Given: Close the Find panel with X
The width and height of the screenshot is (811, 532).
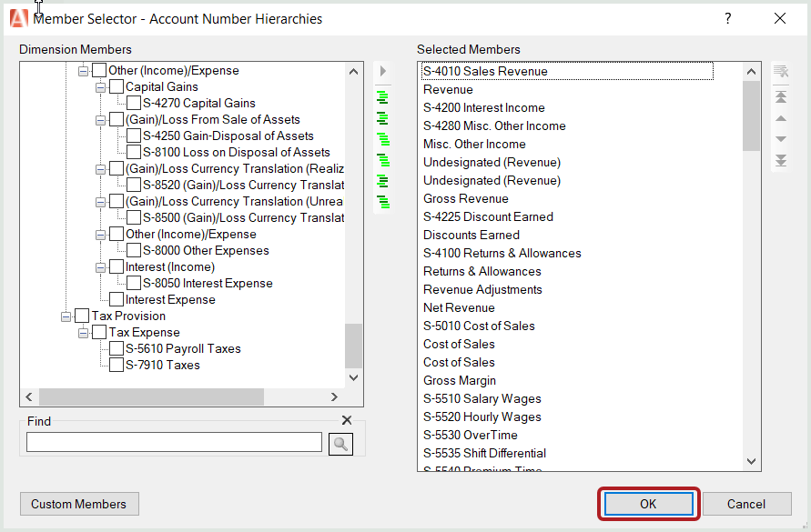Looking at the screenshot, I should coord(347,420).
